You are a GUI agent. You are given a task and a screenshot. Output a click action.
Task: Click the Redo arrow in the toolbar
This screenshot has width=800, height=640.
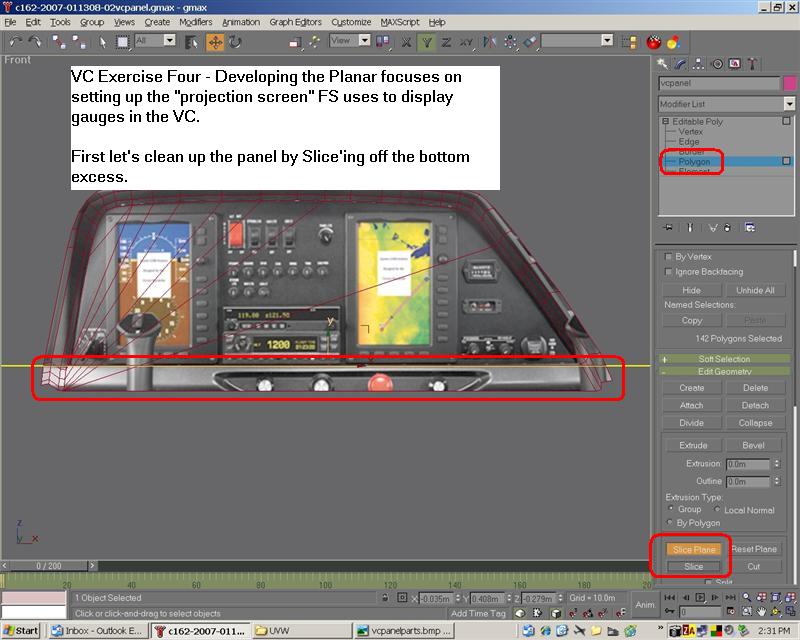[35, 42]
